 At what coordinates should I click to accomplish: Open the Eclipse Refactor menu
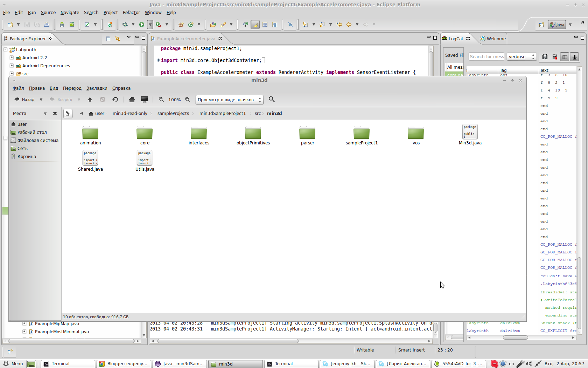coord(131,13)
